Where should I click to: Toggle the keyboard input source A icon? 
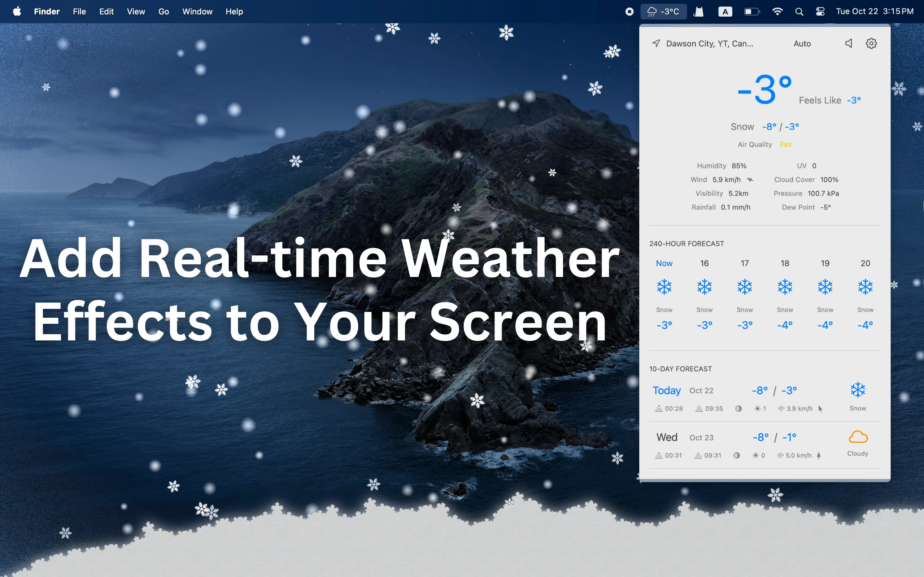(x=725, y=12)
